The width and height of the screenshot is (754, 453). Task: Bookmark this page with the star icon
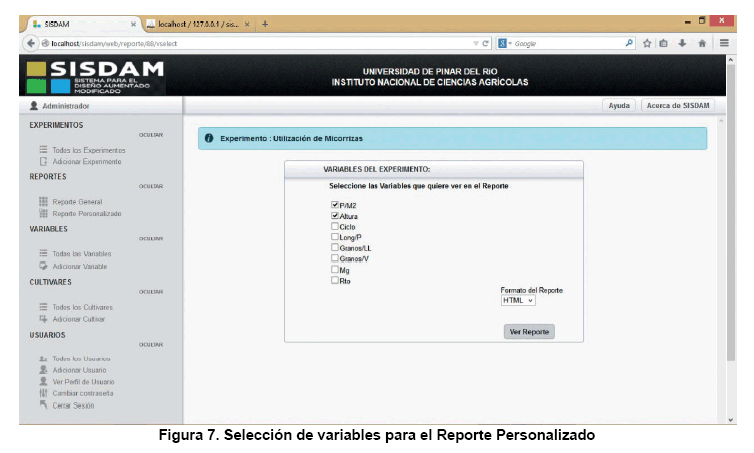click(648, 43)
